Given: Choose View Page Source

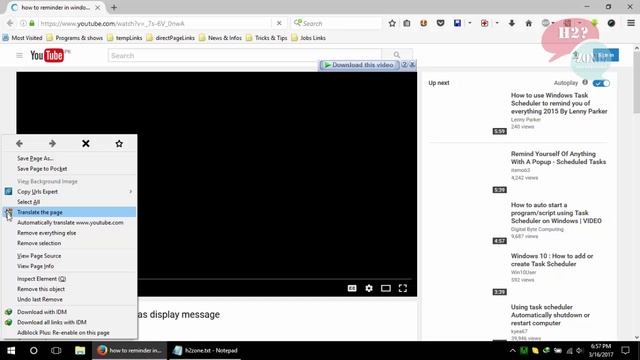Looking at the screenshot, I should point(39,256).
